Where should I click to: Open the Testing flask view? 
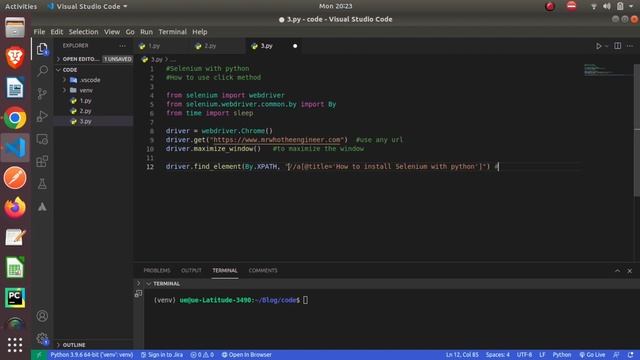42,184
